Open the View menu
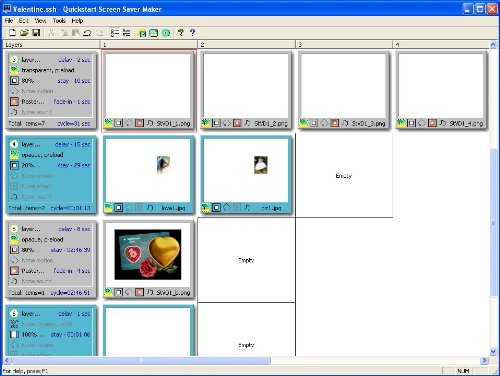 [x=40, y=21]
